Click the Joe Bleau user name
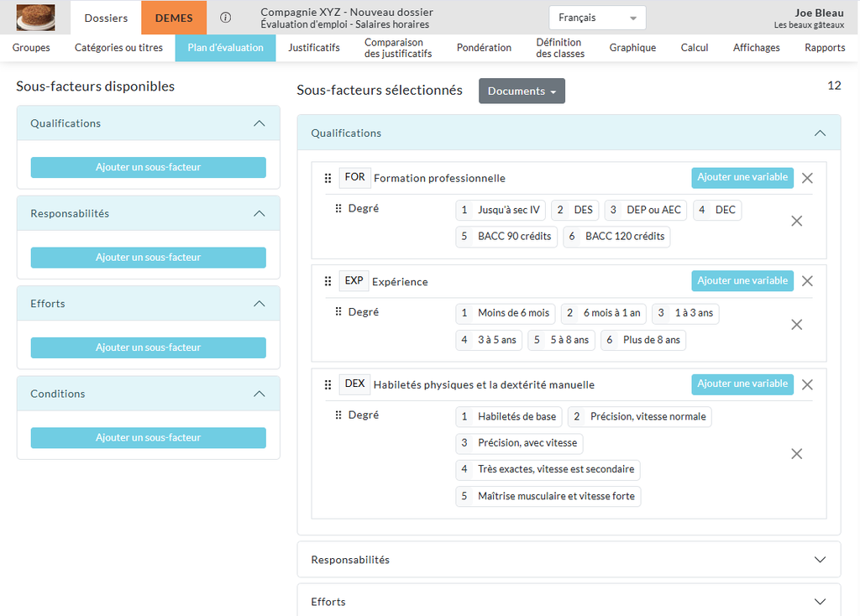The image size is (860, 616). point(819,13)
